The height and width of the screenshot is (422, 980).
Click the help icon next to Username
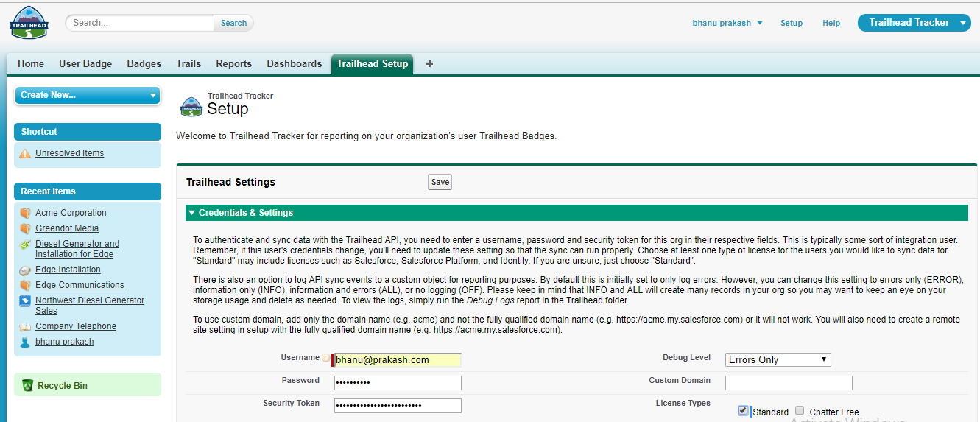(326, 359)
